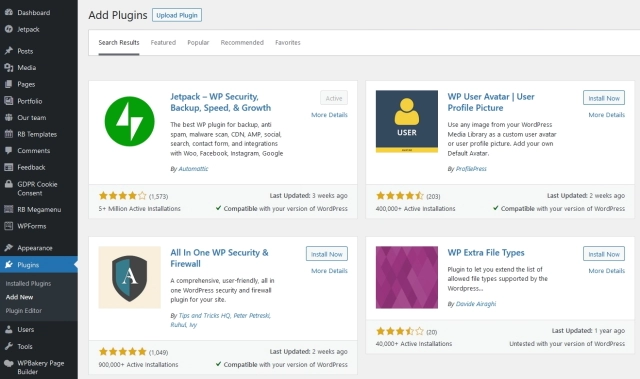Click the Jetpack lightning icon in sidebar
640x379 pixels.
9,29
